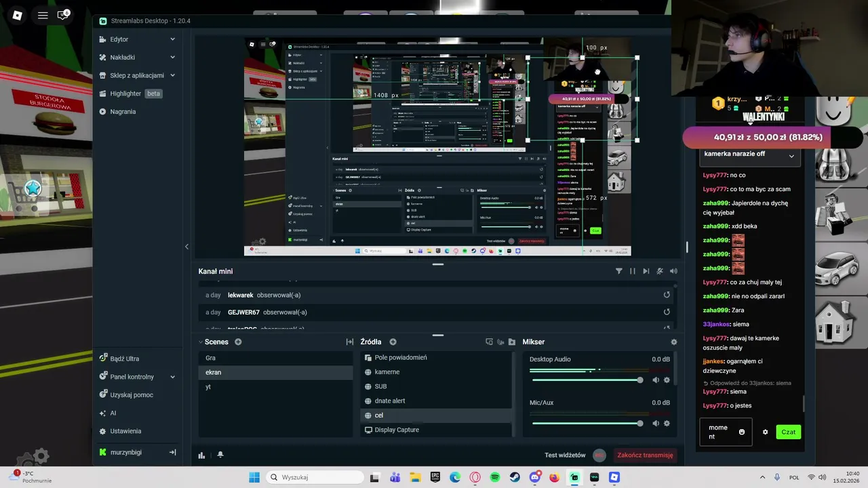Toggle recording with the REC button
The image size is (868, 488).
pyautogui.click(x=599, y=455)
